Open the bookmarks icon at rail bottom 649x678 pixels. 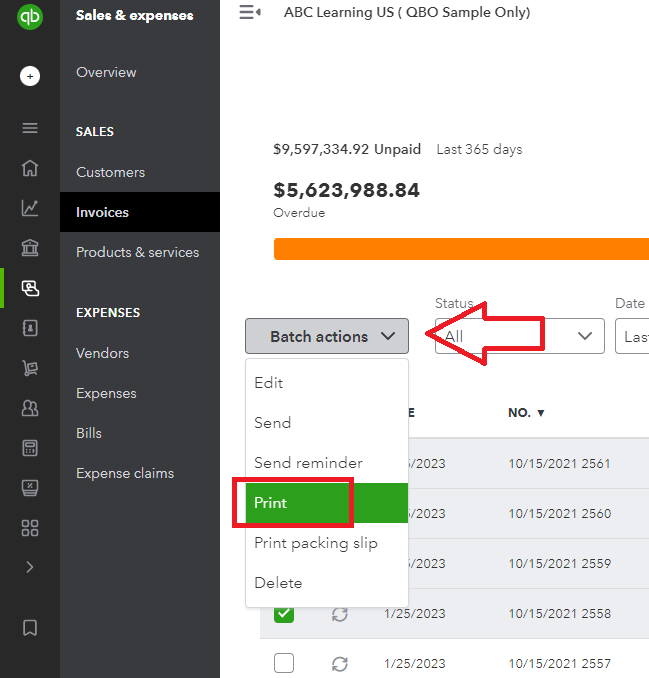30,628
